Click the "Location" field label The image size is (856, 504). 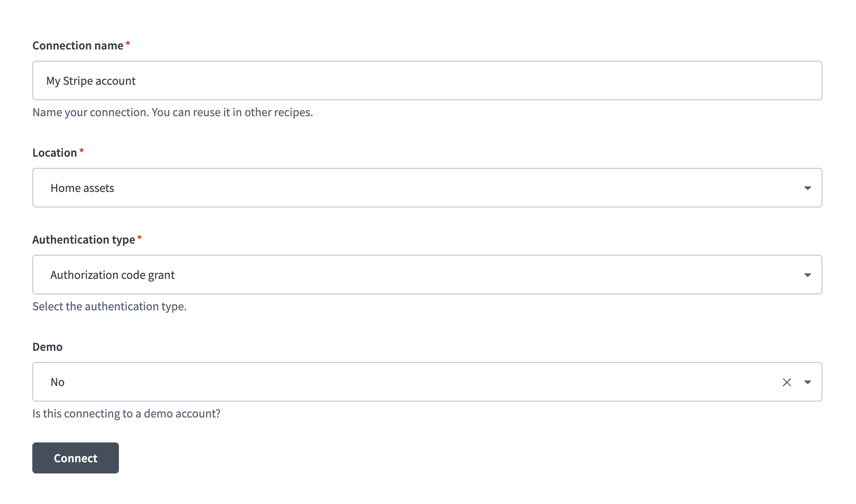pos(55,153)
